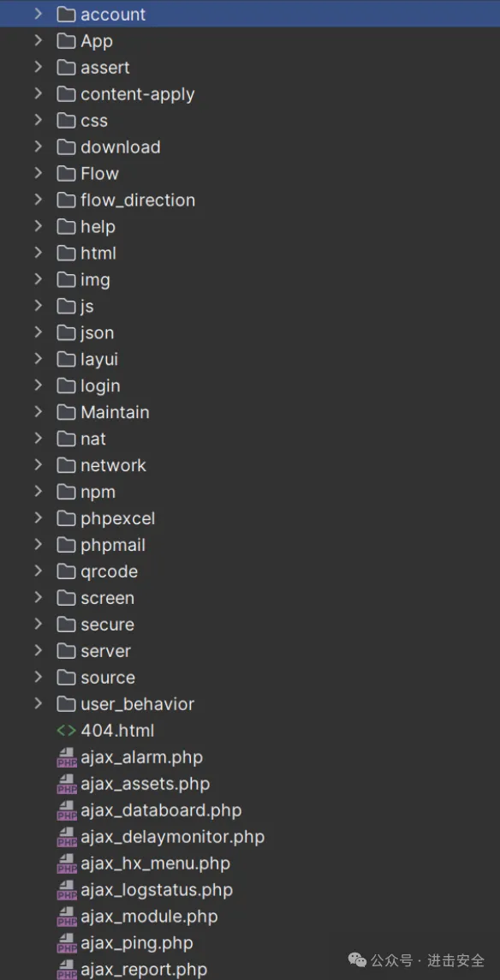Expand the flow_direction folder arrow
This screenshot has width=500, height=980.
(39, 200)
